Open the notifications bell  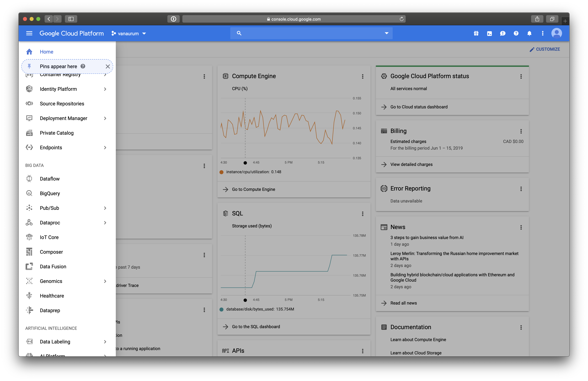tap(529, 33)
